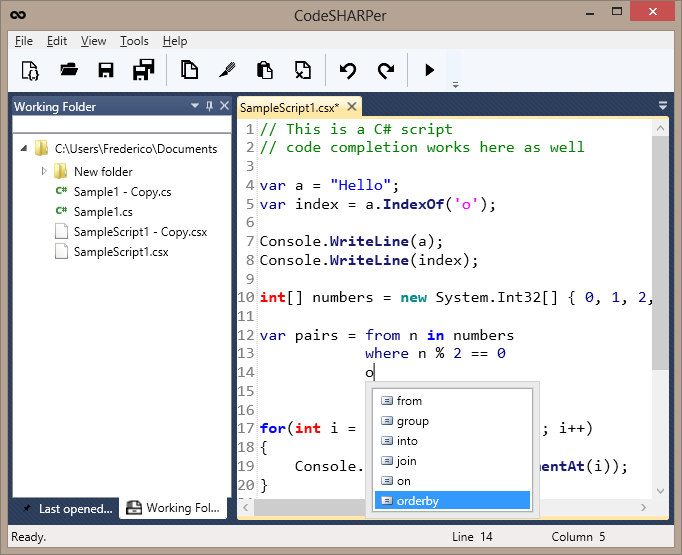This screenshot has width=682, height=555.
Task: Choose 'from' in the completion list
Action: pos(452,401)
